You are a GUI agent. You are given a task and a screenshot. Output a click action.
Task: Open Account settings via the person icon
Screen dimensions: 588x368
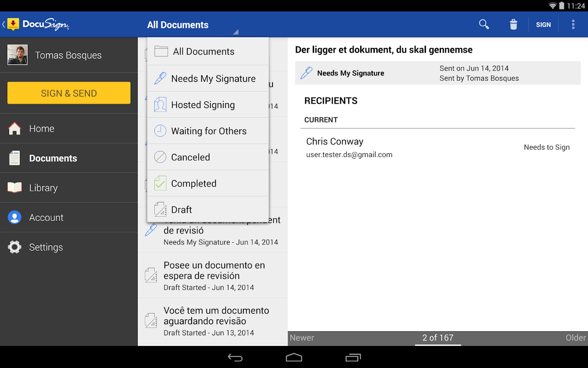pos(14,217)
